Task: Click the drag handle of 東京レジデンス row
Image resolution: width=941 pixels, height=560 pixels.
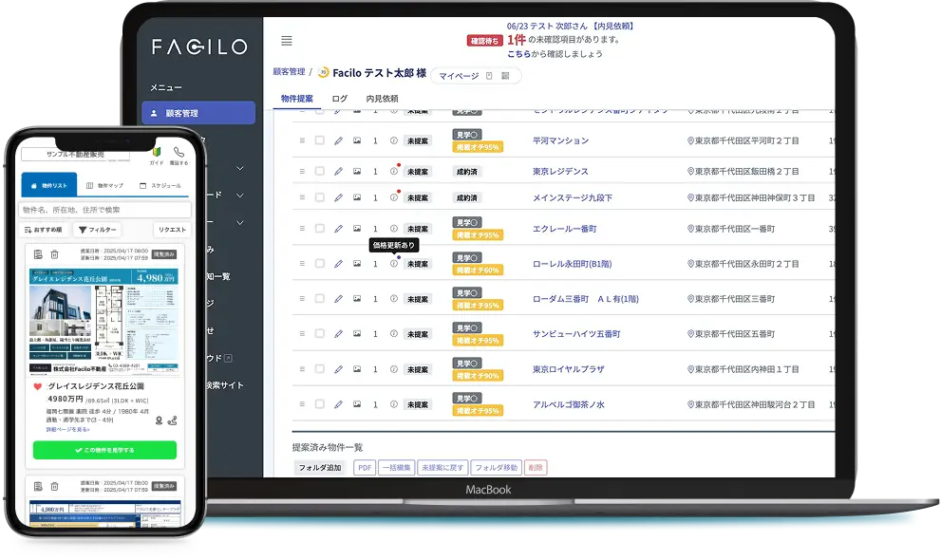Action: pyautogui.click(x=302, y=172)
